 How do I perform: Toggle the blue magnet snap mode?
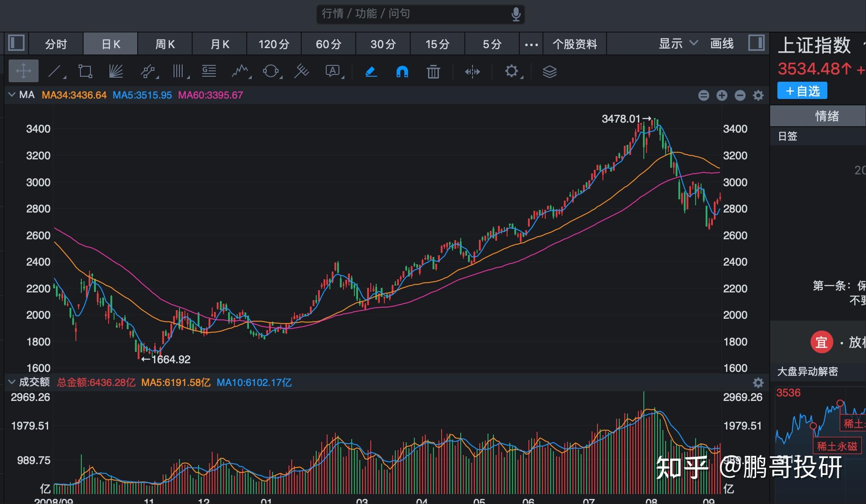[402, 71]
